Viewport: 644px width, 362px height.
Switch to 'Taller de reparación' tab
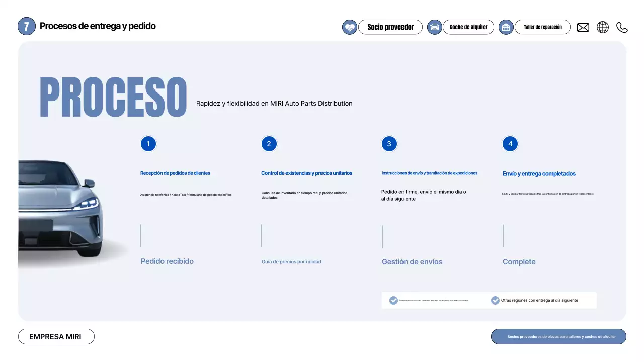542,27
